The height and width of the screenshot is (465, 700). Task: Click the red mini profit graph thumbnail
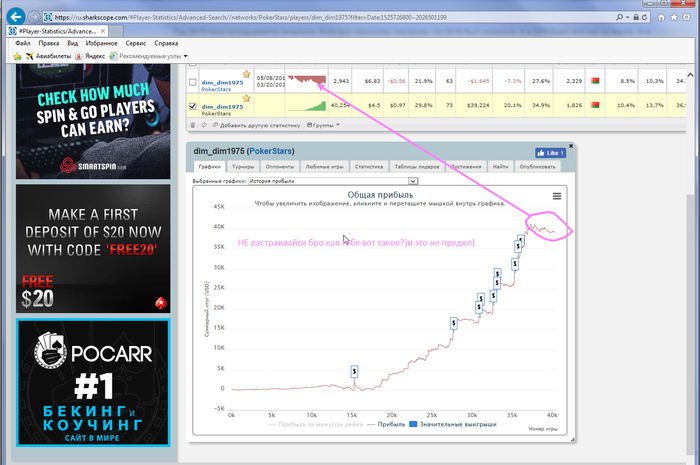307,80
